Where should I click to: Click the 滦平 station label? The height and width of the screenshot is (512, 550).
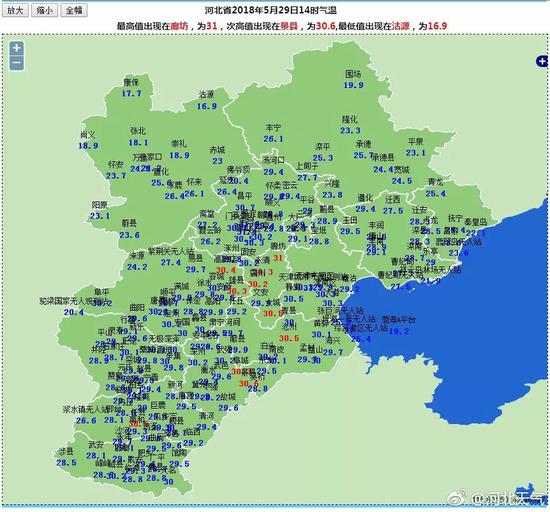(322, 146)
